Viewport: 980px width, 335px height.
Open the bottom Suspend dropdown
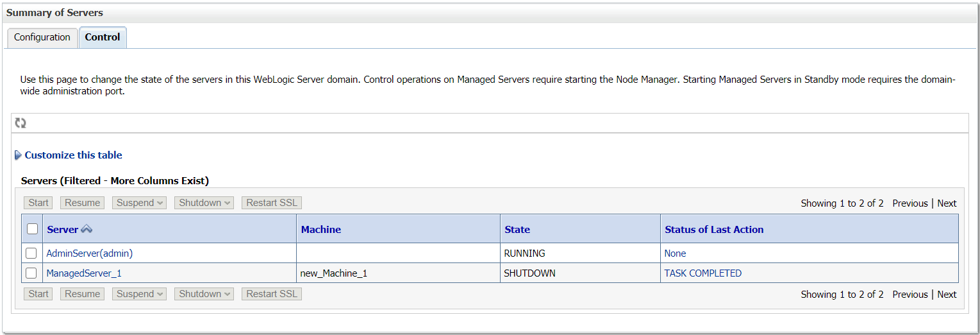pyautogui.click(x=139, y=294)
